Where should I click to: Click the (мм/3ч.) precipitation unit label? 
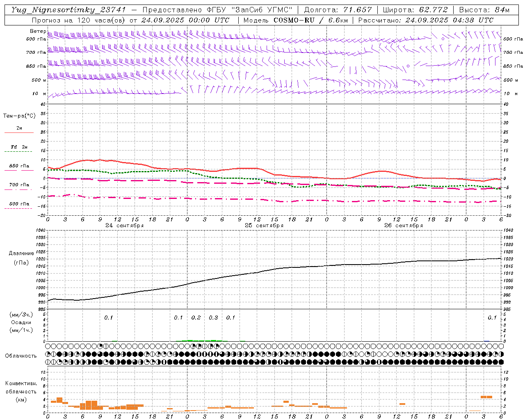21,315
